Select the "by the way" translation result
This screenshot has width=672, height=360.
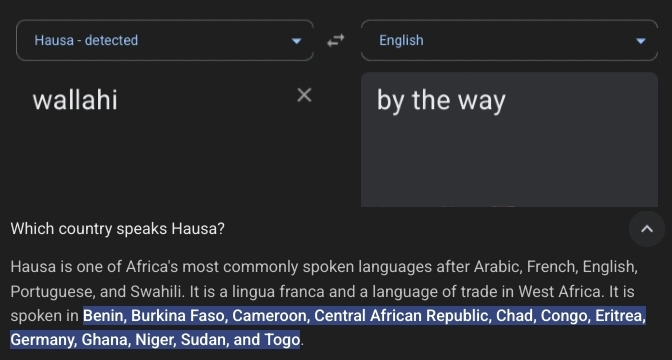pyautogui.click(x=441, y=101)
